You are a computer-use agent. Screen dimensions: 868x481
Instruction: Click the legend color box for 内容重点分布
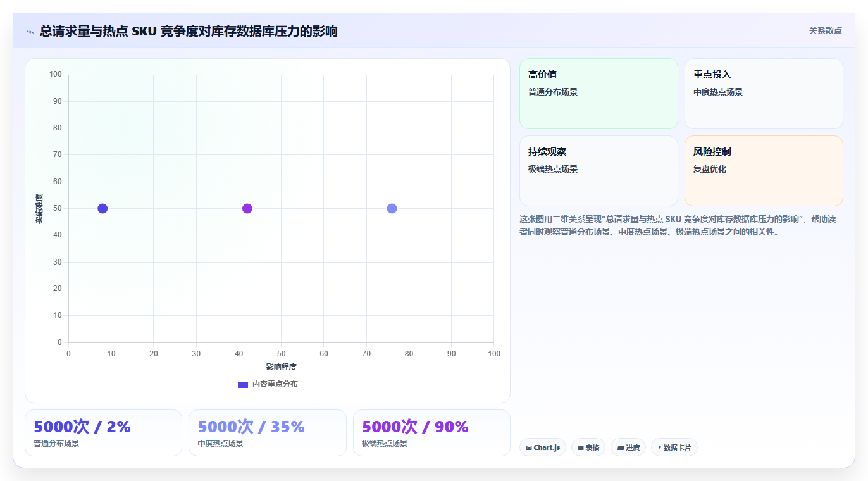click(x=243, y=384)
